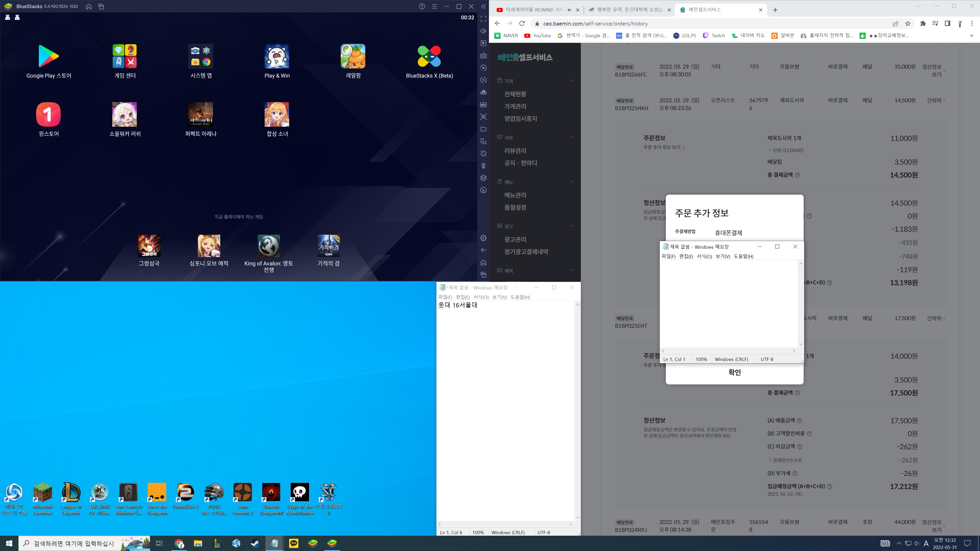This screenshot has width=980, height=551.
Task: Open Steam from the Windows taskbar
Action: click(x=255, y=543)
